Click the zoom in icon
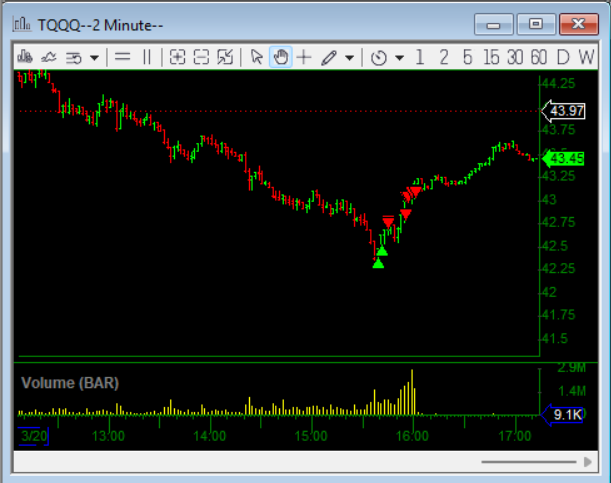Screen dimensions: 611x483 pyautogui.click(x=177, y=57)
